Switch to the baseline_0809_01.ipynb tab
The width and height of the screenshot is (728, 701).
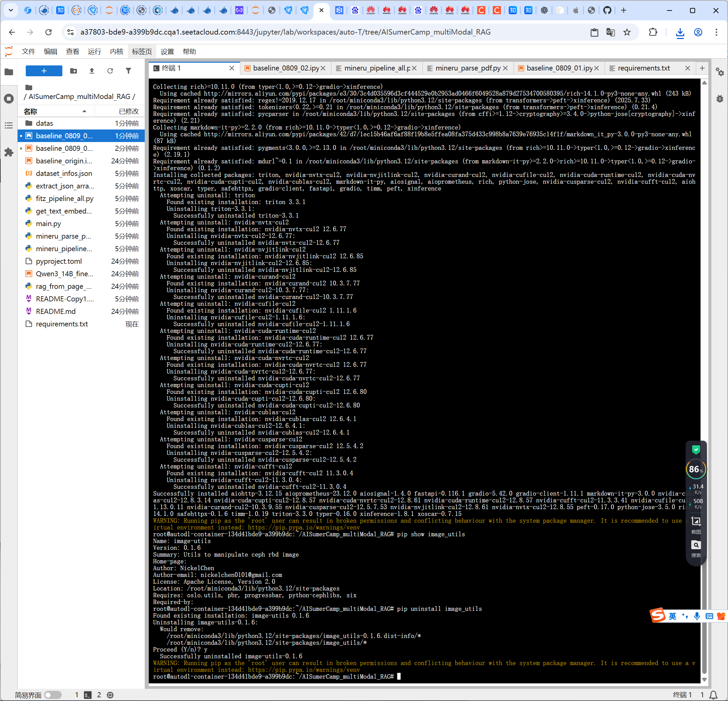click(559, 68)
